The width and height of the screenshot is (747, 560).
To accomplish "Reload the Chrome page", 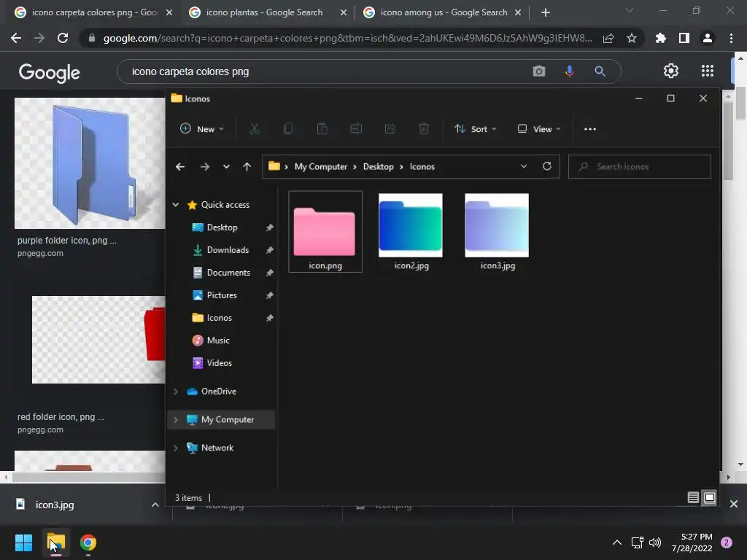I will pyautogui.click(x=63, y=38).
